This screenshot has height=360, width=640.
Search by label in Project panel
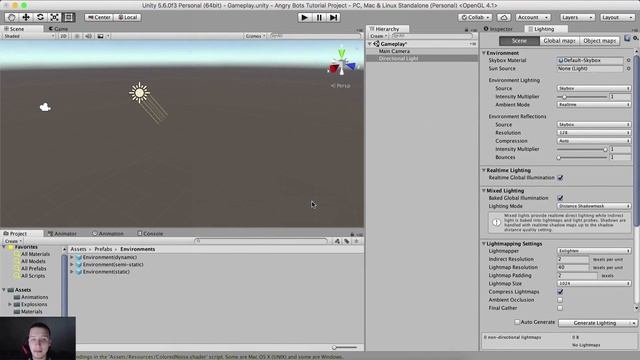(x=347, y=241)
